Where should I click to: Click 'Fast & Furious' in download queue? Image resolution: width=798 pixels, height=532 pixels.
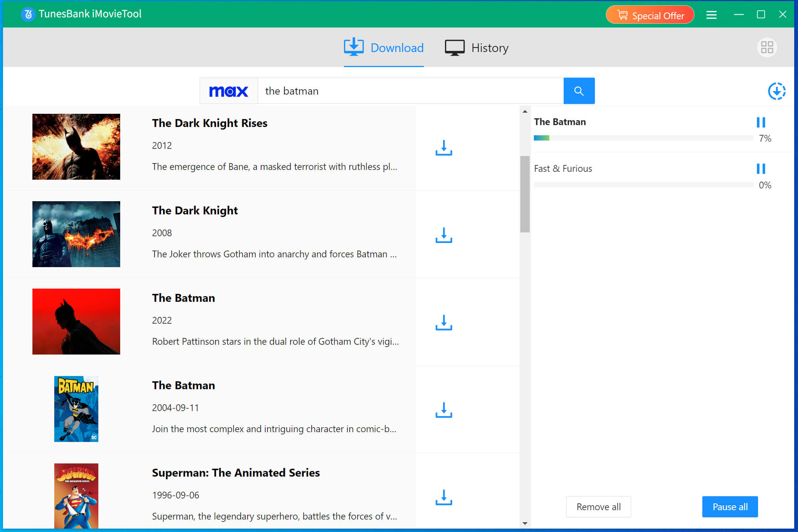[x=563, y=168]
